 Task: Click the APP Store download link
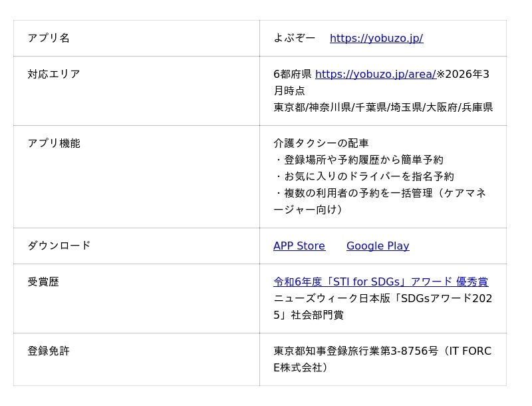coord(299,246)
